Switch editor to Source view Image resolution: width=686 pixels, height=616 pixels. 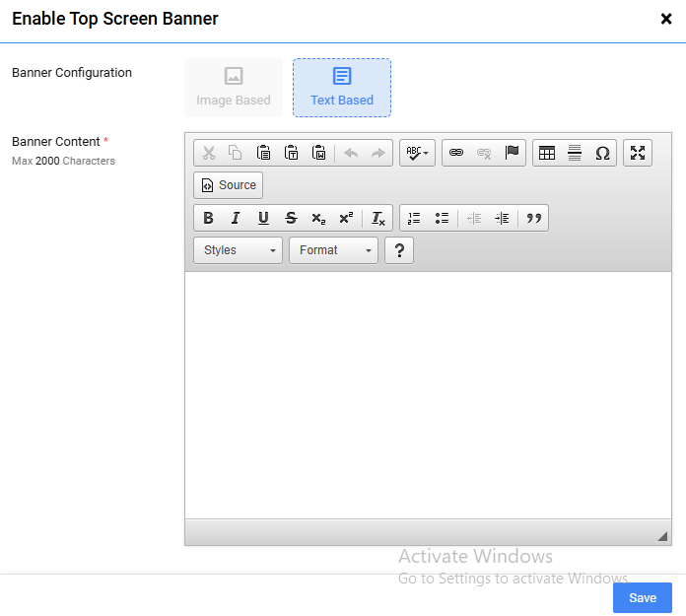pos(229,185)
